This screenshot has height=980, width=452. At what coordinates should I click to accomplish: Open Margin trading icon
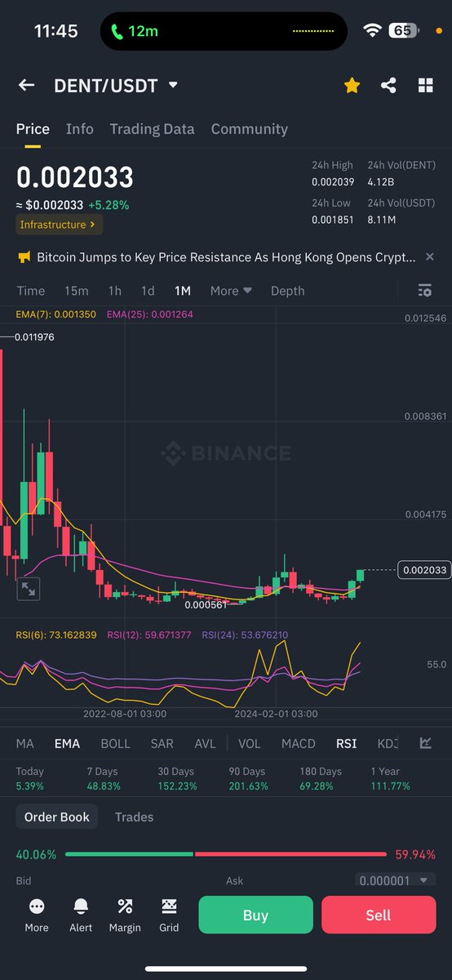click(125, 915)
